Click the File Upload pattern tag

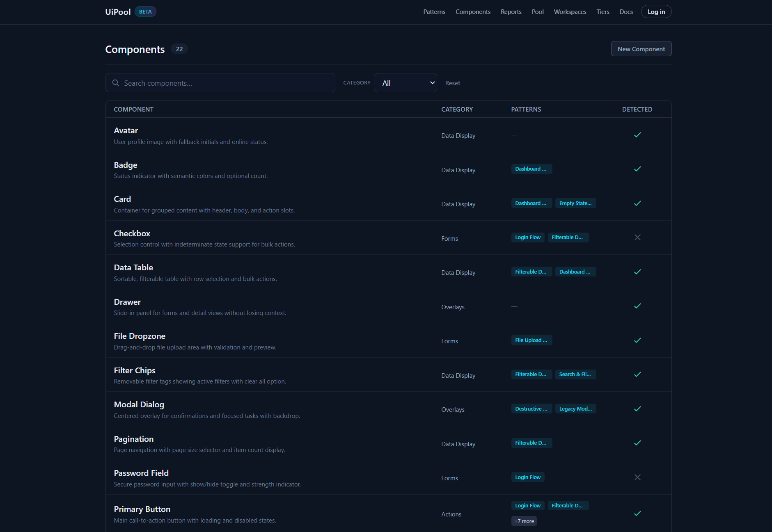coord(531,340)
